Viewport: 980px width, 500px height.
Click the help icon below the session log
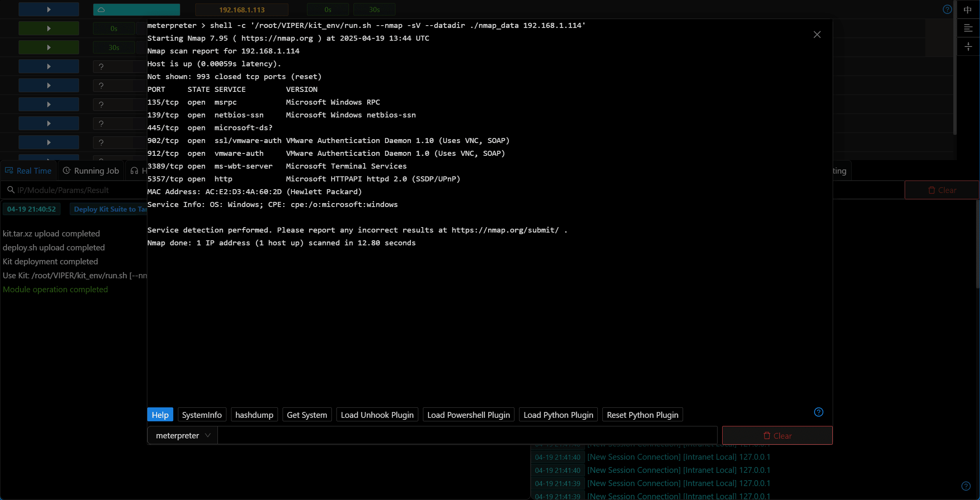(x=966, y=486)
